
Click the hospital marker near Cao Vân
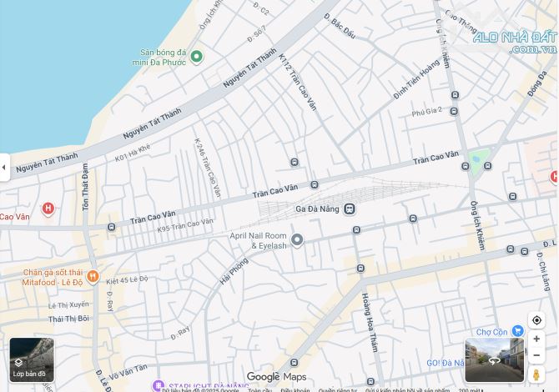pyautogui.click(x=48, y=209)
